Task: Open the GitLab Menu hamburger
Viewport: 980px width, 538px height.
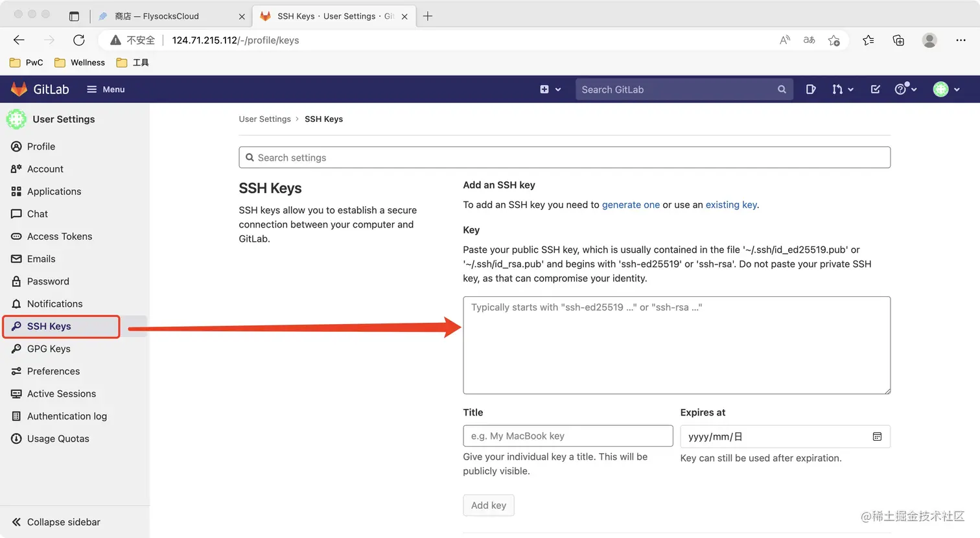Action: pyautogui.click(x=106, y=89)
